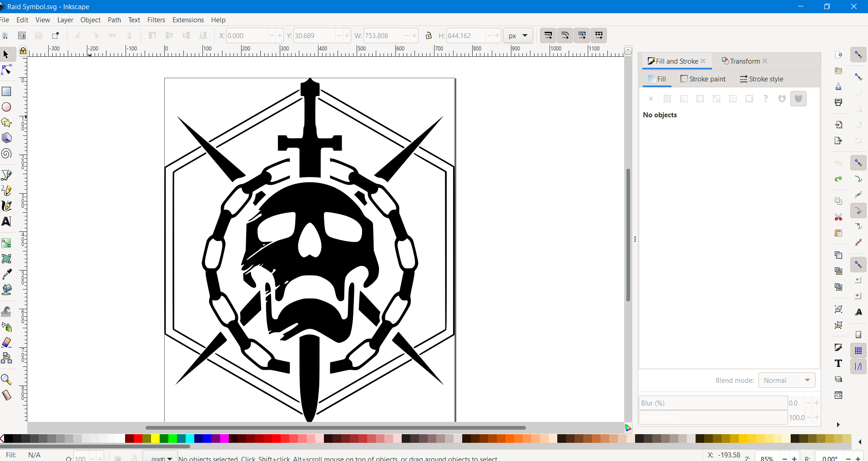Select the Node editing tool
The height and width of the screenshot is (461, 868).
click(7, 70)
